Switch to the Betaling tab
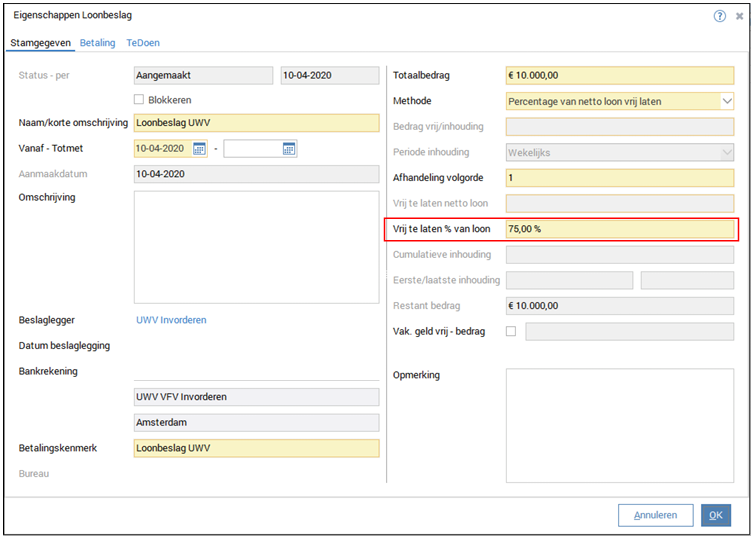 [98, 43]
